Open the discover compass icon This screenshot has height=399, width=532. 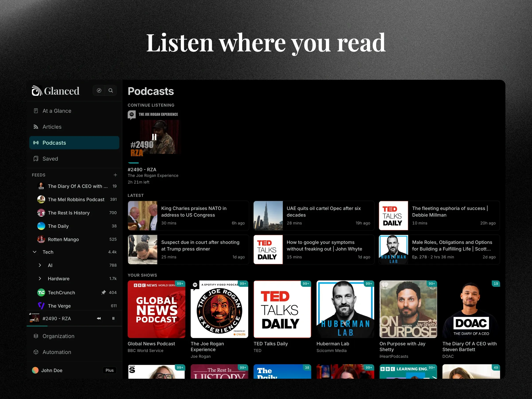99,90
